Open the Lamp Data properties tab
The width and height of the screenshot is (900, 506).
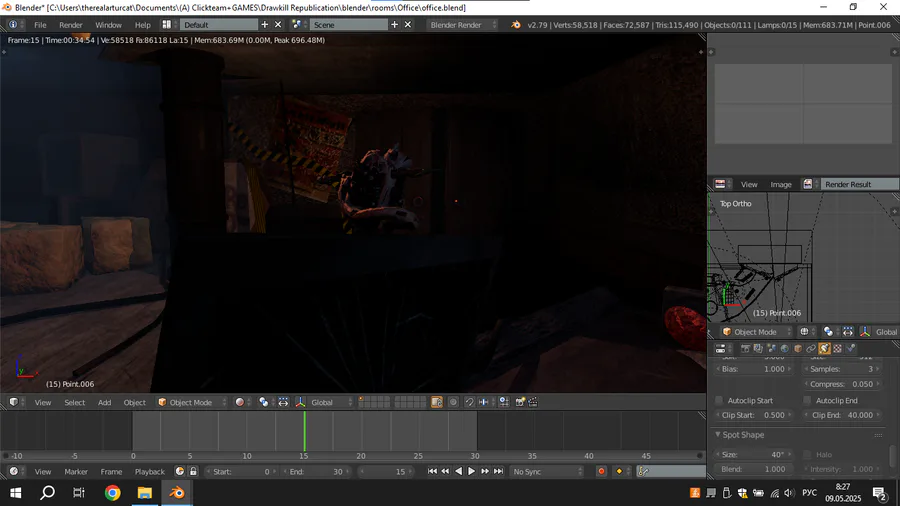click(x=824, y=348)
